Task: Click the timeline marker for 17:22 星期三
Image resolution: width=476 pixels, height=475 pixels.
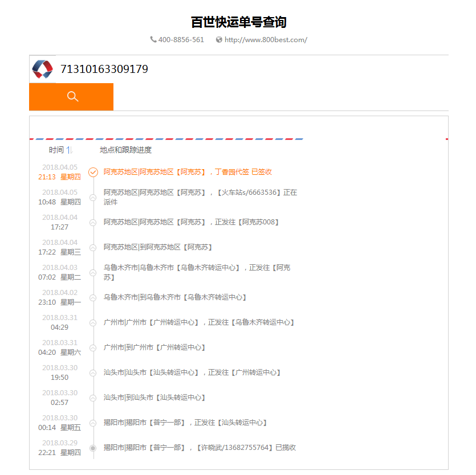Action: 93,248
